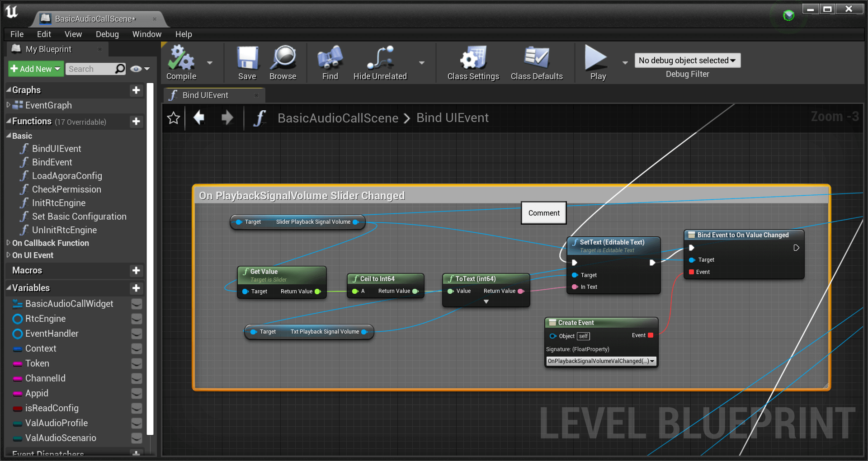Expand ToText (int64) node options

[486, 301]
